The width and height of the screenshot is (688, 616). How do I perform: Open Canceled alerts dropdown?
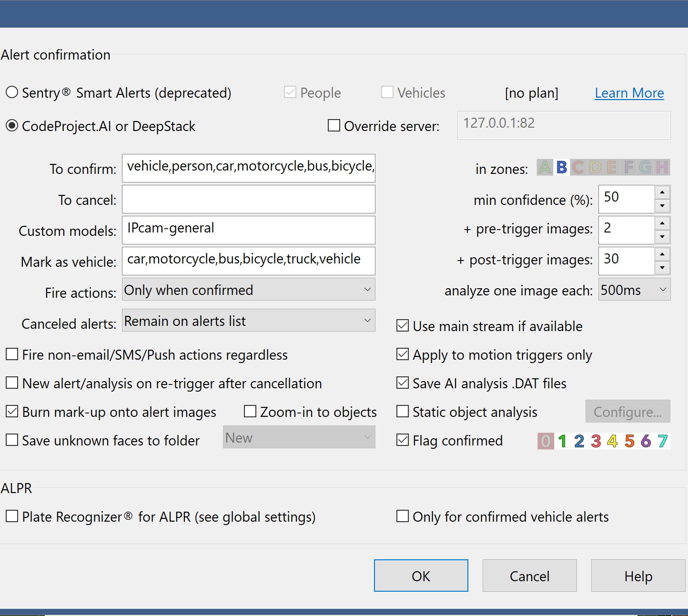tap(249, 321)
